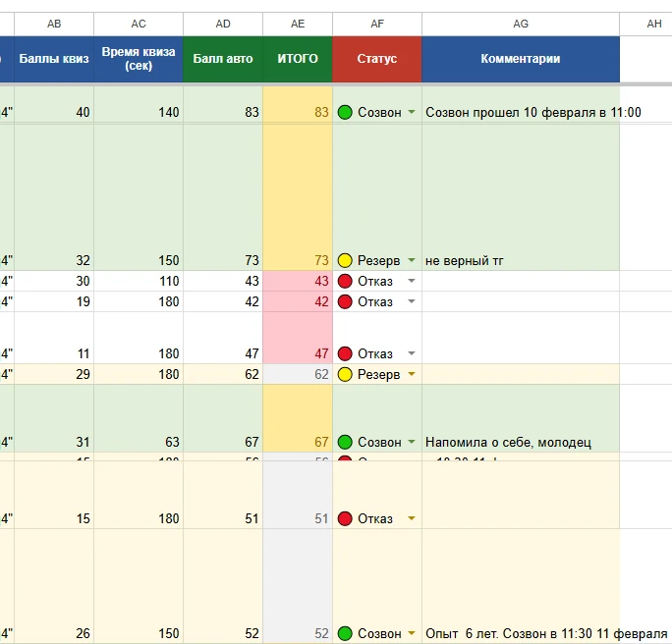Select quiz score cell with value 26

[x=54, y=586]
